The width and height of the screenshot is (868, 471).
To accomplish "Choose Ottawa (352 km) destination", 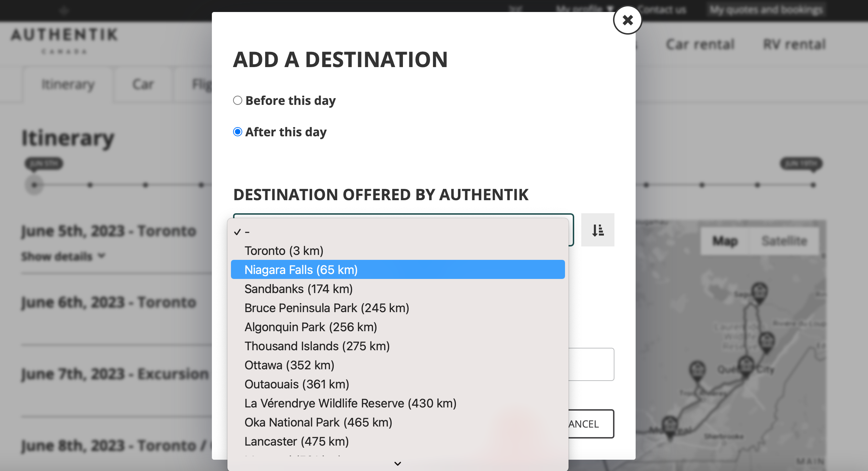I will coord(398,365).
